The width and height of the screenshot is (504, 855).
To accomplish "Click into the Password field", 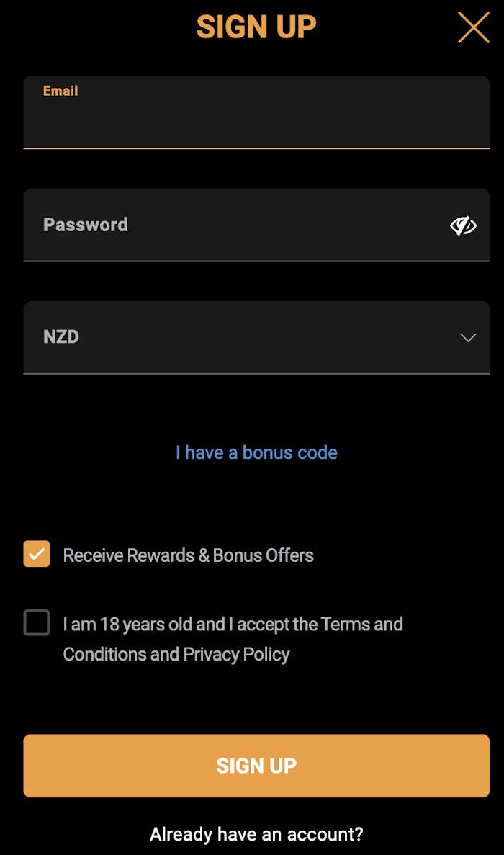I will click(238, 225).
